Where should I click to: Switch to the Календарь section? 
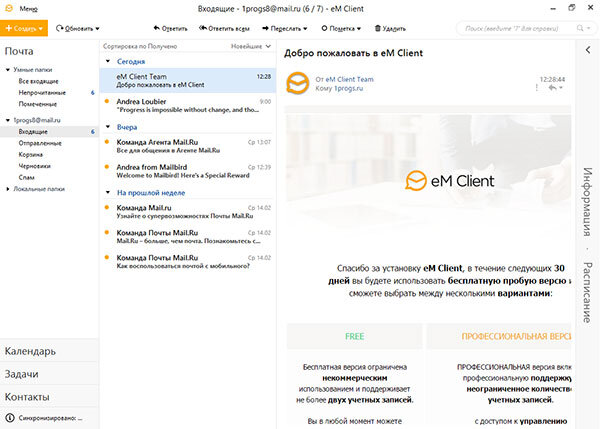[x=49, y=351]
